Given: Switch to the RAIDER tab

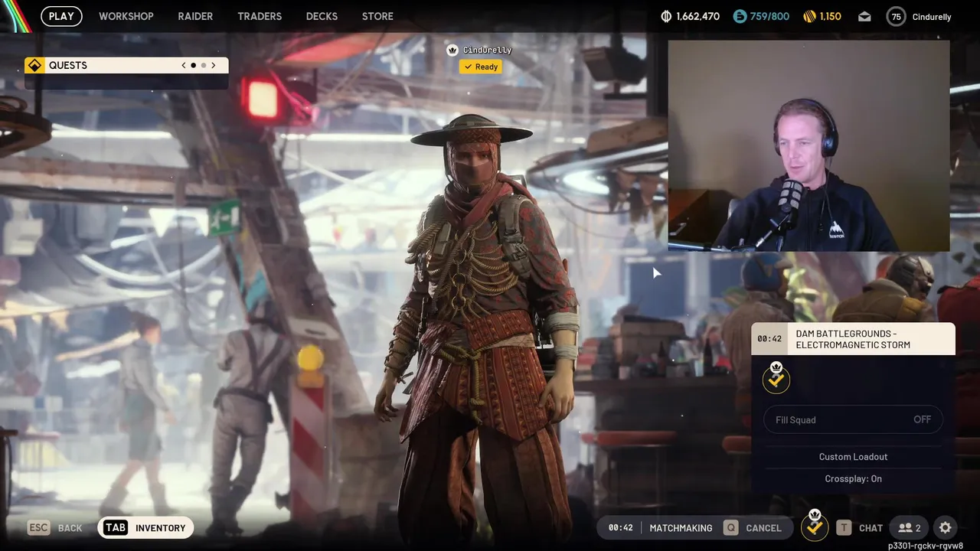Looking at the screenshot, I should click(x=195, y=16).
